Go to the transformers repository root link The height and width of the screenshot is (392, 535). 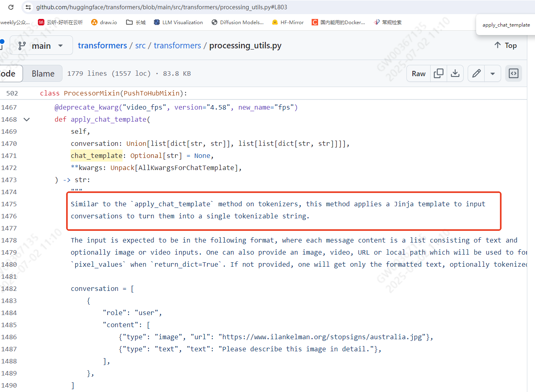pyautogui.click(x=102, y=46)
